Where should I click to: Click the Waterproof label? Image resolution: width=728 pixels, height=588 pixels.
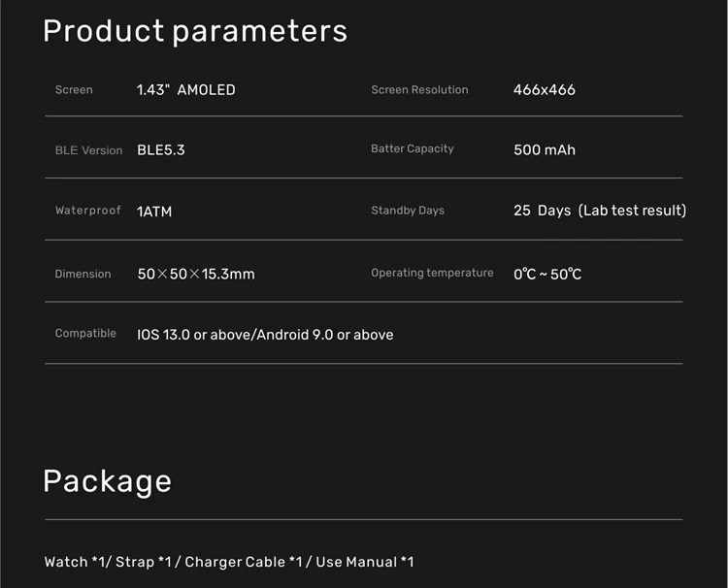[88, 211]
